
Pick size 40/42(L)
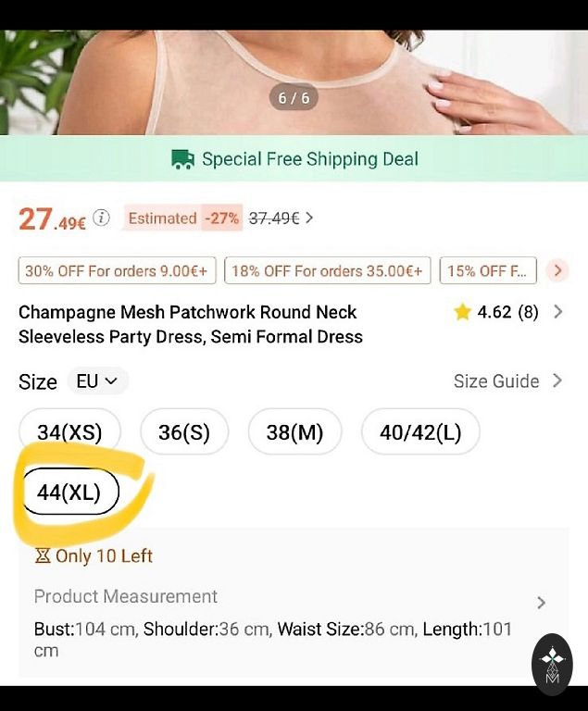(420, 432)
